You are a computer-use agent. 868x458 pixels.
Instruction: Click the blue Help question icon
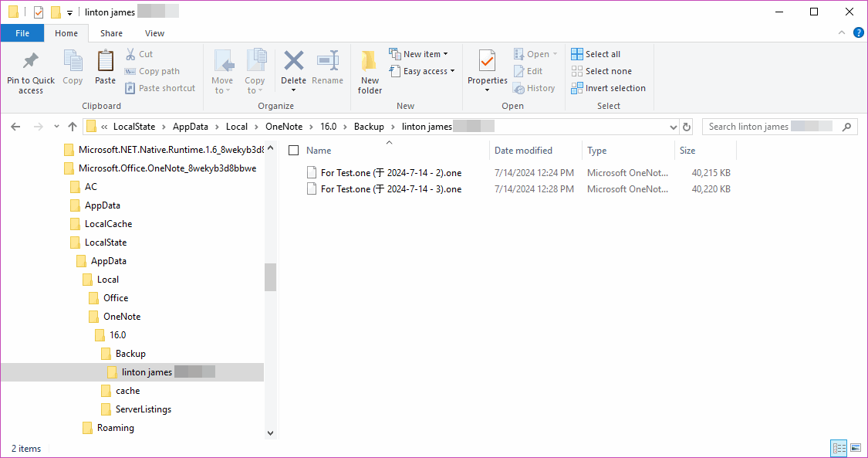click(x=859, y=32)
